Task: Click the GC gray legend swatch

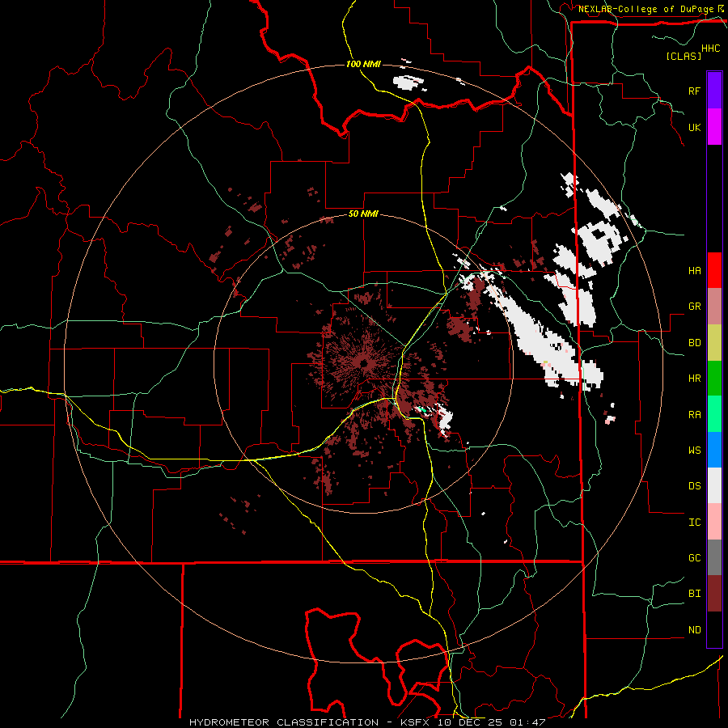Action: [x=714, y=557]
